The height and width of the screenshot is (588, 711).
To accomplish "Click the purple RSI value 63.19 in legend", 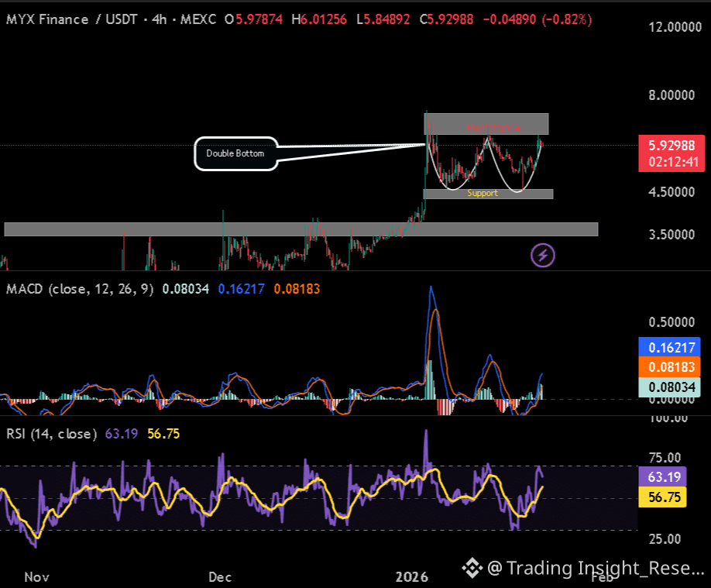I will click(x=122, y=434).
